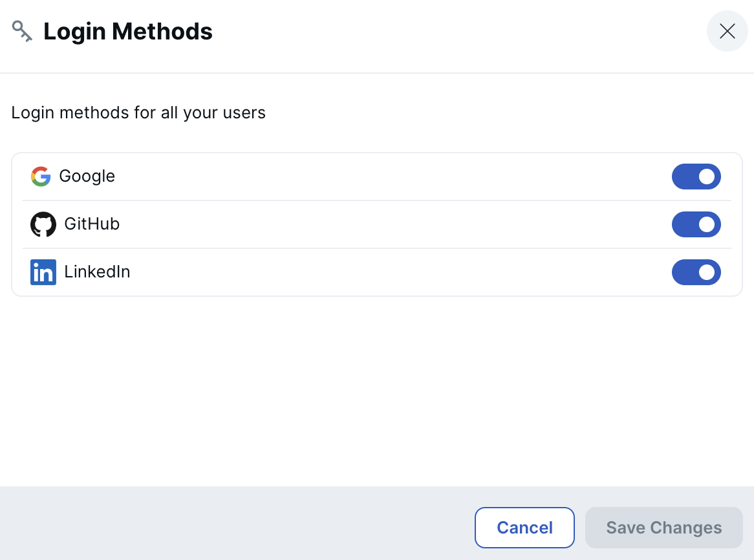Click the Login Methods dialog title
Image resolution: width=754 pixels, height=560 pixels.
coord(127,30)
